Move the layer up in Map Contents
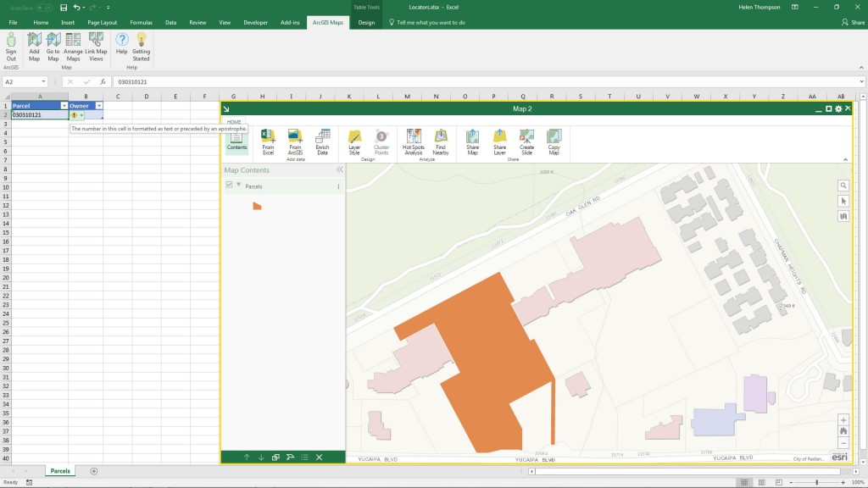The image size is (868, 488). (x=247, y=457)
